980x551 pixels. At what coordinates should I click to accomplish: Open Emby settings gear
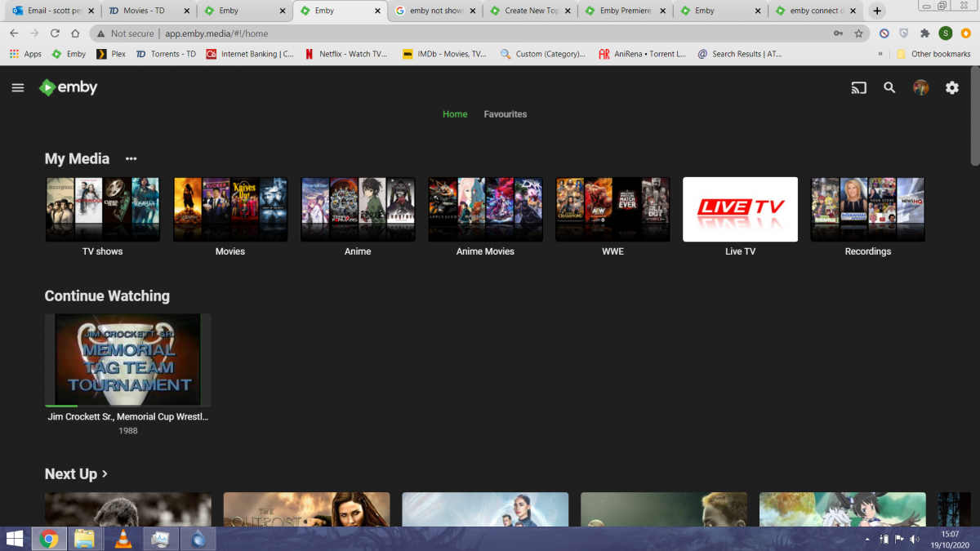(952, 88)
